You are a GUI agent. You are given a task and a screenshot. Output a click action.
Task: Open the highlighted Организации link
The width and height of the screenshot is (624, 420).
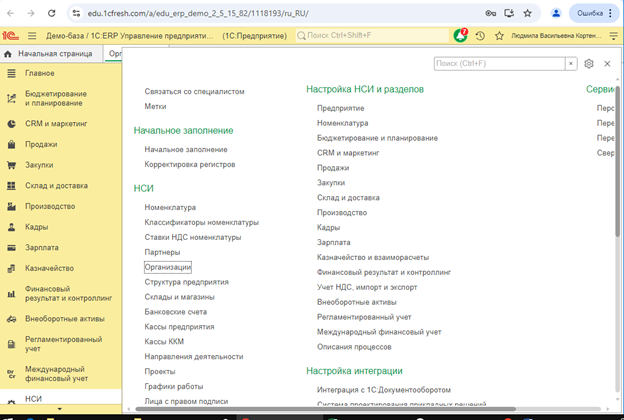tap(168, 267)
